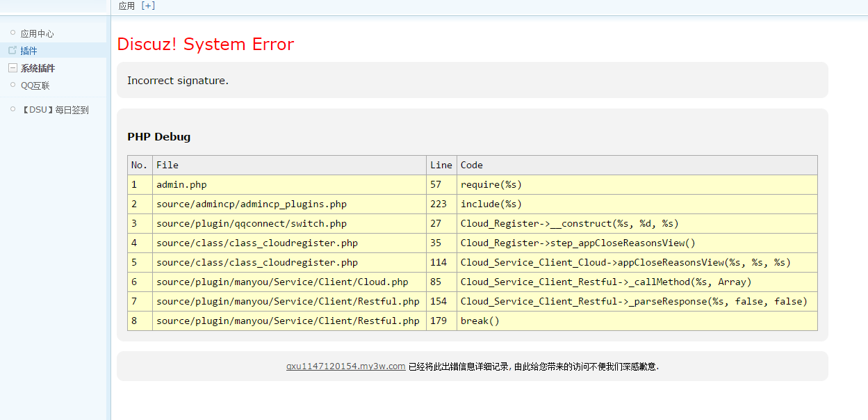
Task: Click the PHP Debug heading
Action: click(x=158, y=137)
